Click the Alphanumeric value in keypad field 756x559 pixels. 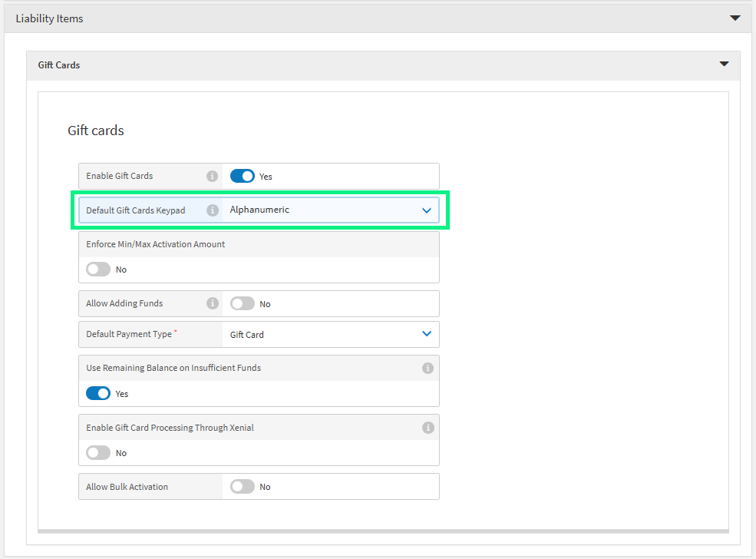tap(260, 210)
